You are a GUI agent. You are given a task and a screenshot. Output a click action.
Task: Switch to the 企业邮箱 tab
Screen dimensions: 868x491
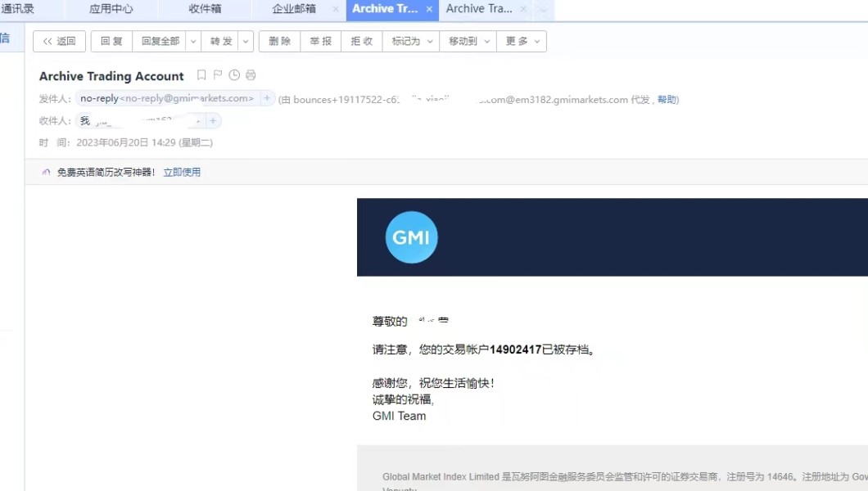294,9
